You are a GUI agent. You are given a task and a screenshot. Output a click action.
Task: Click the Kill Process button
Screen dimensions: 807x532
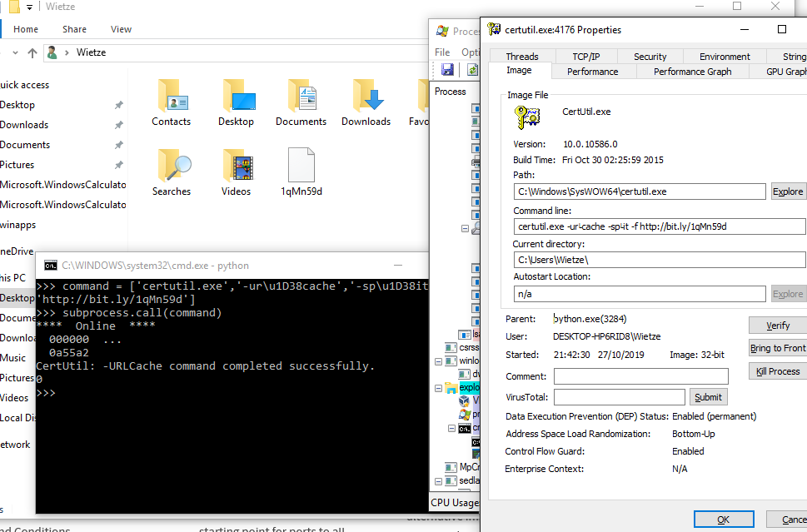(x=778, y=371)
